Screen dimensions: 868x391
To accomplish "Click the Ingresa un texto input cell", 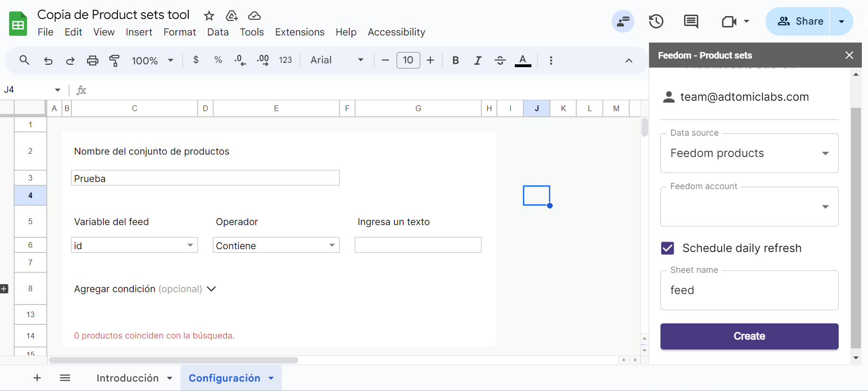I will 418,245.
